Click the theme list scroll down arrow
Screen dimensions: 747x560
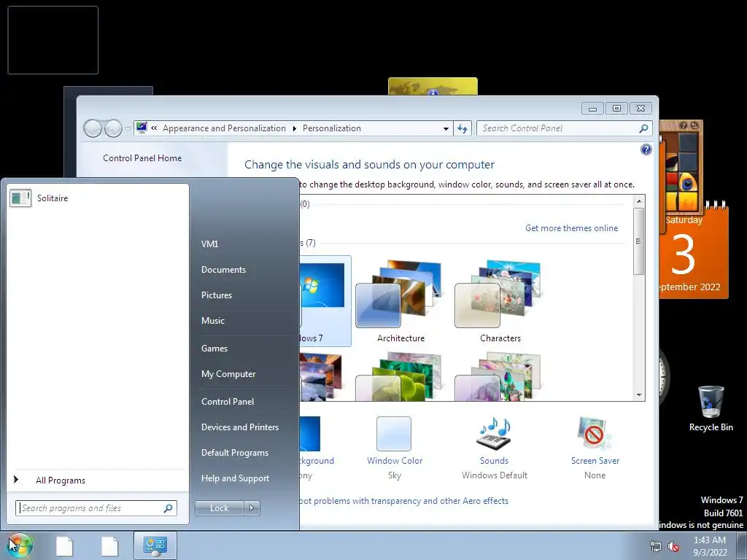(x=639, y=395)
